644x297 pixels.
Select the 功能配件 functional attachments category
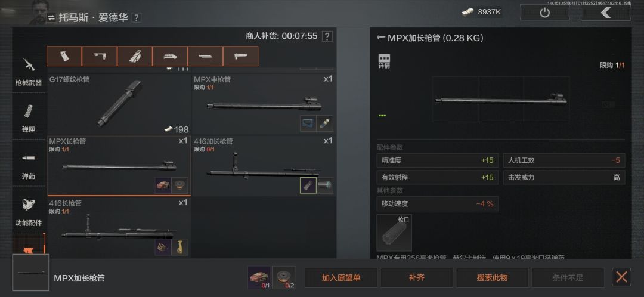click(29, 211)
